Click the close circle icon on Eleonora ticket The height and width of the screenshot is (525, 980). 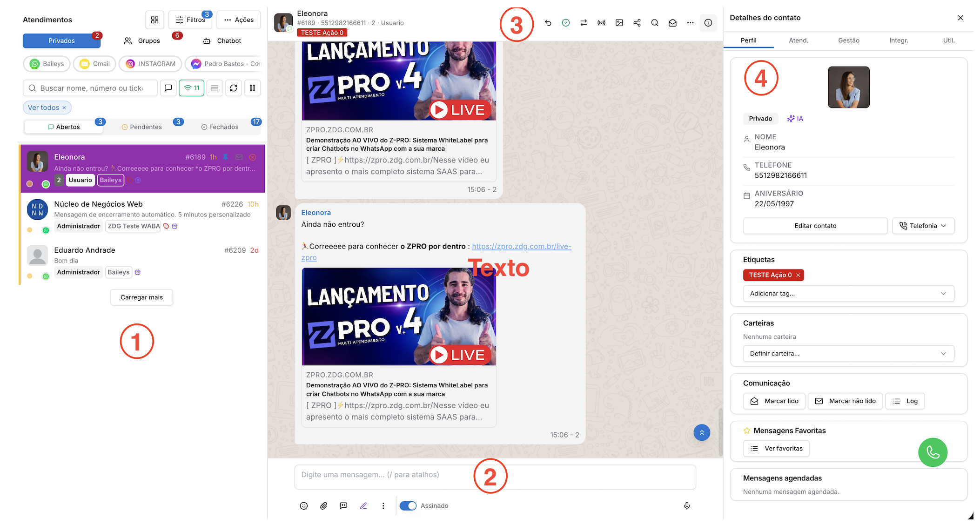(253, 157)
